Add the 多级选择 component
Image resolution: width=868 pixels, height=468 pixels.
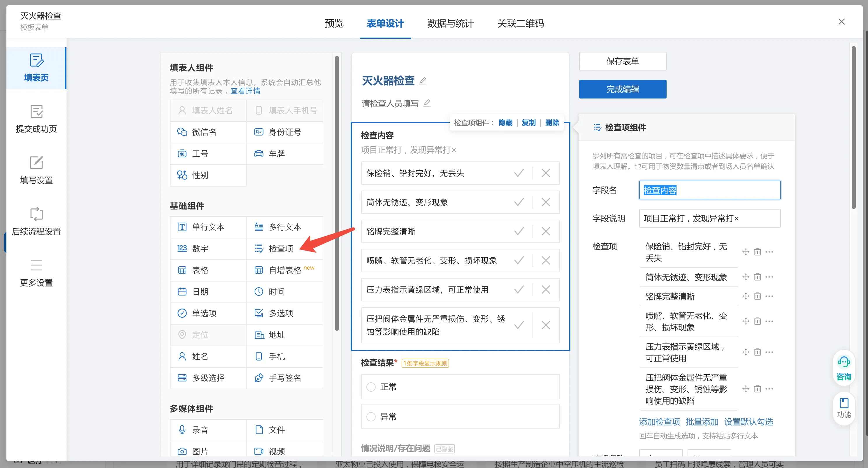(208, 378)
